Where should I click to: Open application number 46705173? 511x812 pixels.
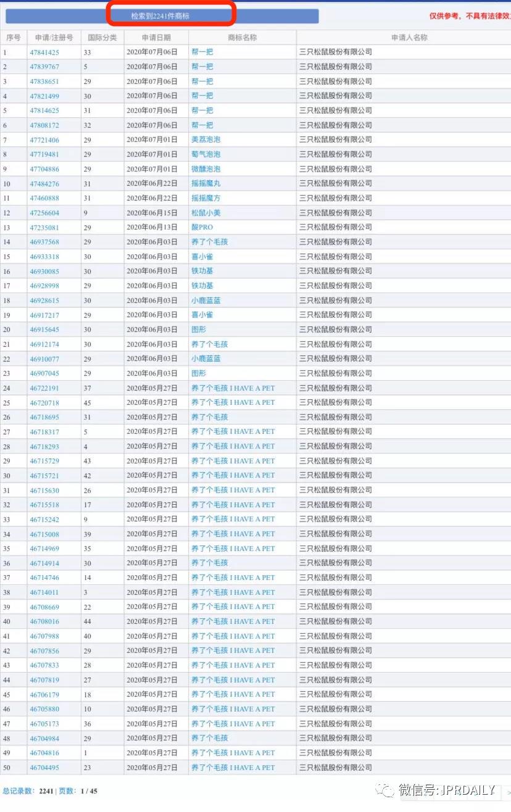[44, 724]
